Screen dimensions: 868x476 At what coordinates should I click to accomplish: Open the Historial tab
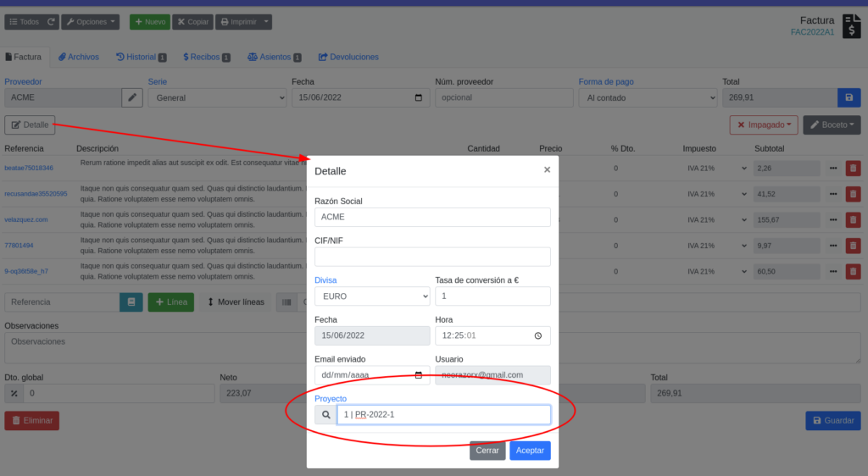[x=141, y=57]
